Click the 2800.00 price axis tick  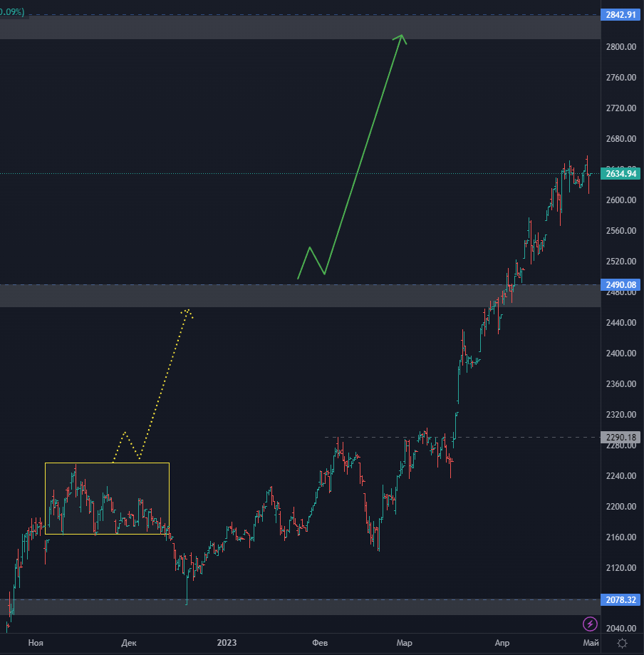[621, 47]
